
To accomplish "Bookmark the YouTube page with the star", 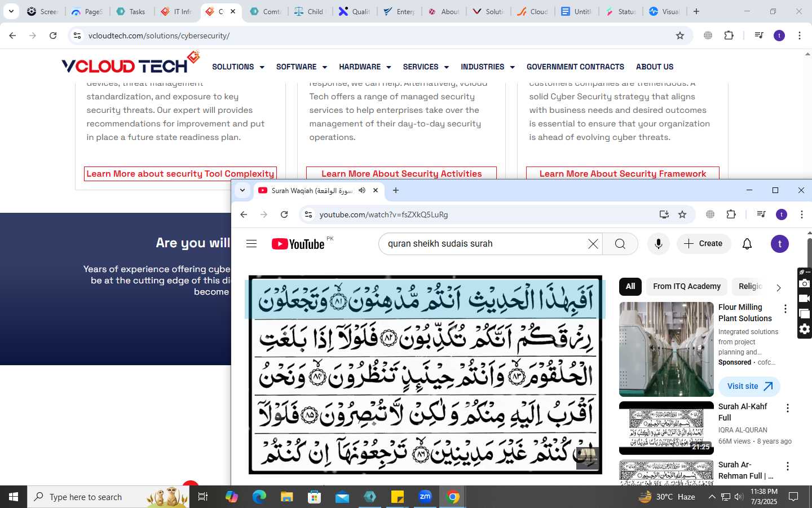I will point(682,214).
